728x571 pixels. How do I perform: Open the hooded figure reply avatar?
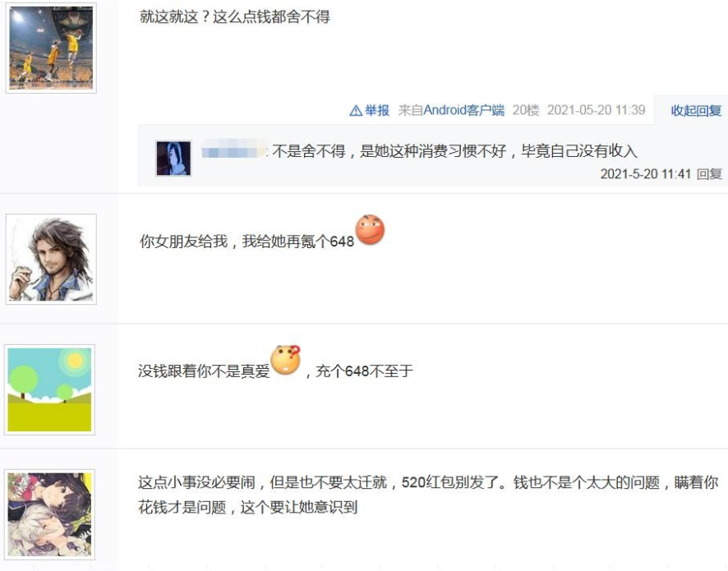[x=173, y=159]
